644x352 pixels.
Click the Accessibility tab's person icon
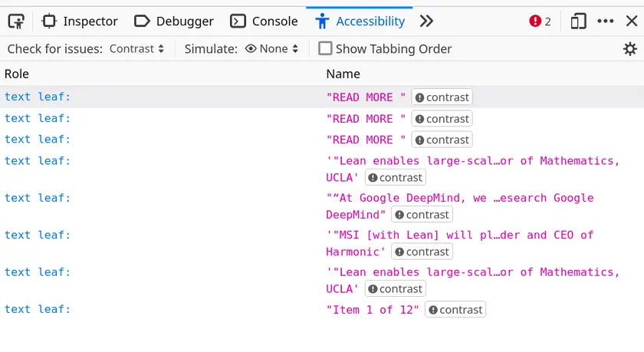pyautogui.click(x=323, y=21)
